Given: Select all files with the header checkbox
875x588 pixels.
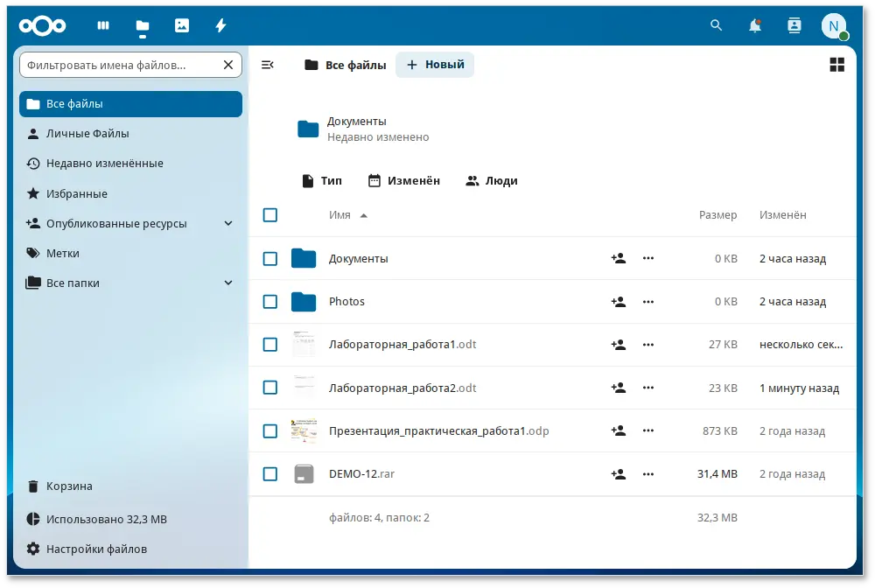Looking at the screenshot, I should click(x=270, y=214).
